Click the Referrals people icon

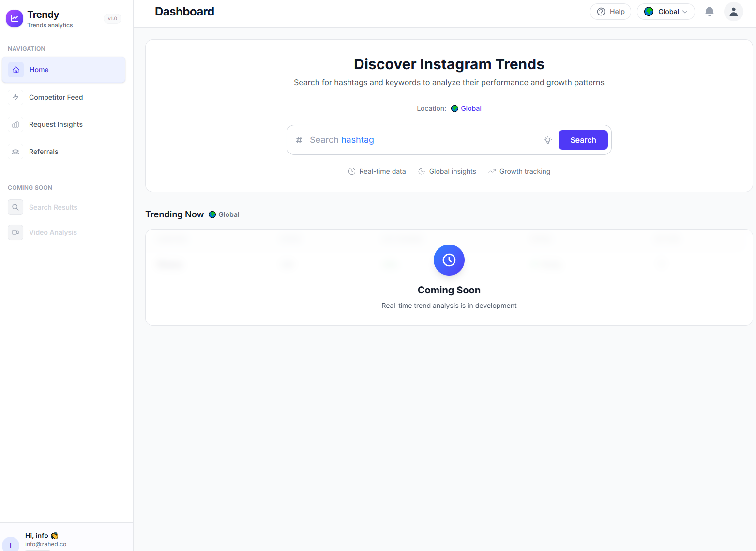(15, 152)
